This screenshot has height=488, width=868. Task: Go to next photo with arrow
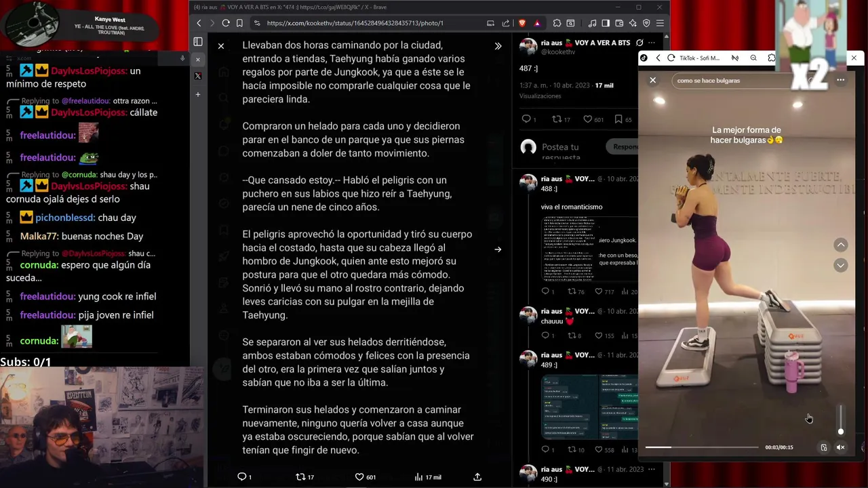[x=498, y=249]
